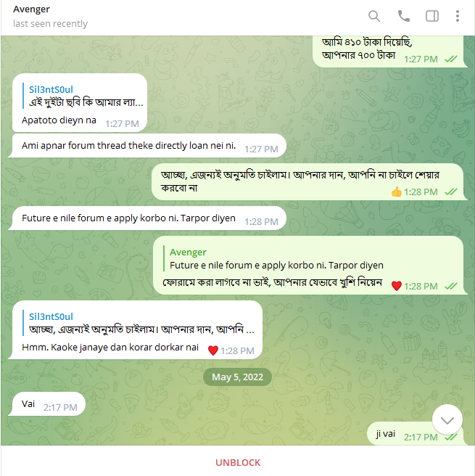Toggle the right side info panel
Image resolution: width=475 pixels, height=476 pixels.
[432, 16]
